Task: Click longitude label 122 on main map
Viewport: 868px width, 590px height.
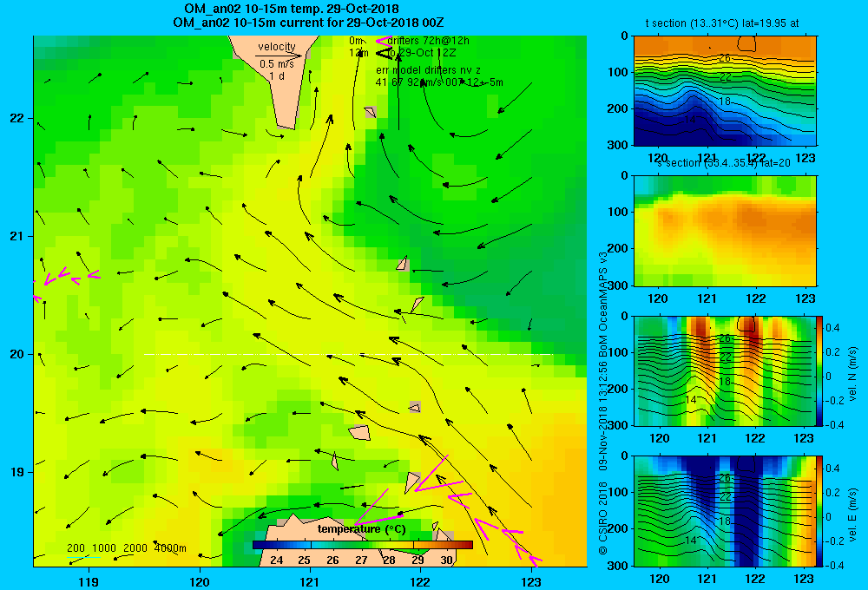Action: [x=420, y=581]
